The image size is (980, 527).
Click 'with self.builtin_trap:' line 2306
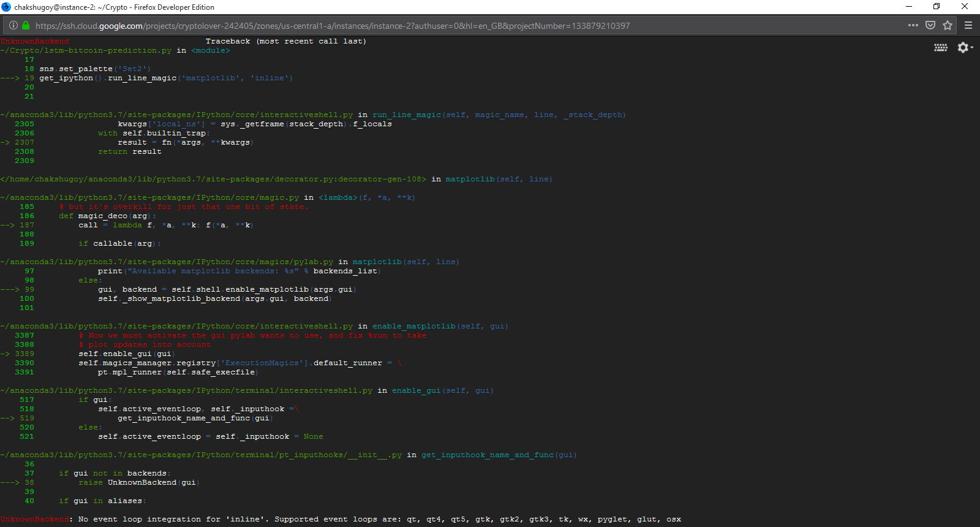[x=154, y=133]
